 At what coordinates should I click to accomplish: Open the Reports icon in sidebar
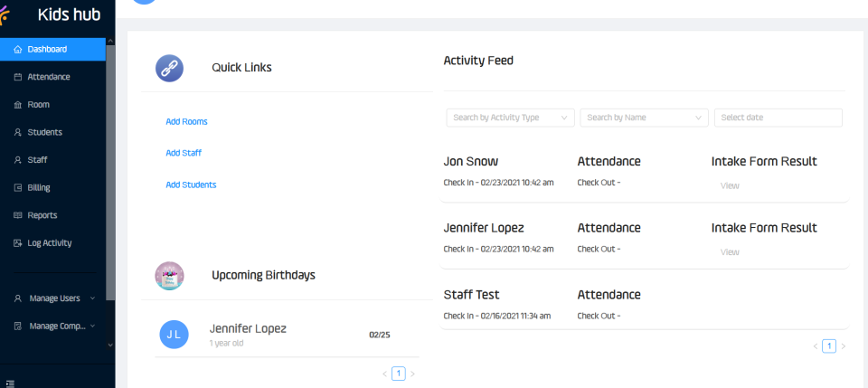(18, 215)
